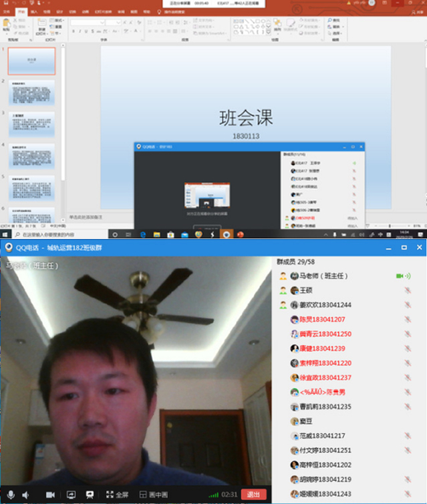Click the muted mic icon beside 陈昊183041207
This screenshot has width=427, height=504.
pyautogui.click(x=407, y=319)
